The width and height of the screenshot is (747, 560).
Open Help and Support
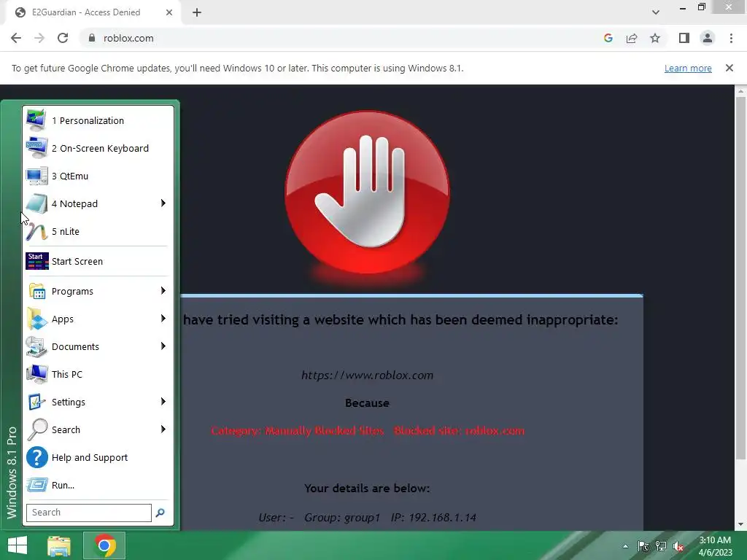(98, 457)
